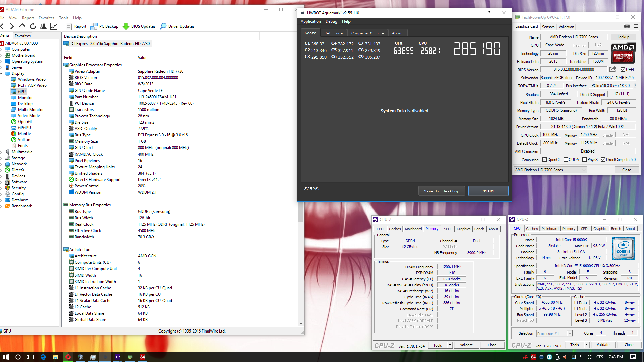This screenshot has width=644, height=362.
Task: Click the Close button in GPU-Z
Action: tap(627, 170)
